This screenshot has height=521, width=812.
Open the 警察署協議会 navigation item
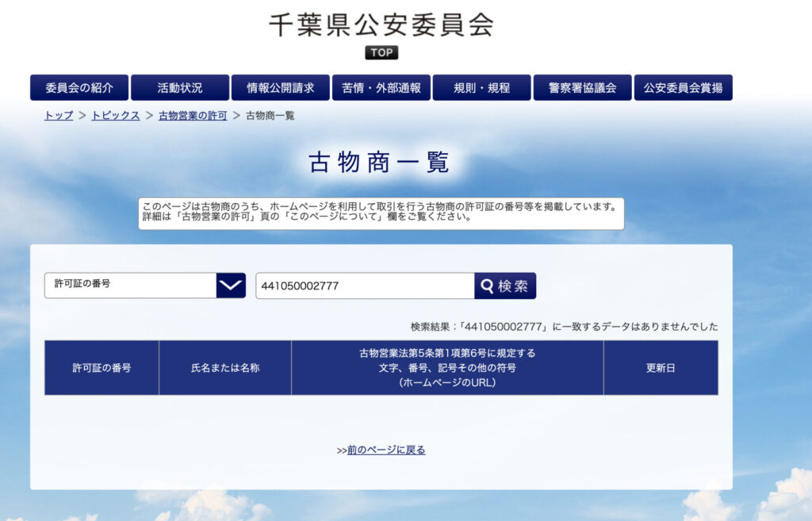(583, 88)
